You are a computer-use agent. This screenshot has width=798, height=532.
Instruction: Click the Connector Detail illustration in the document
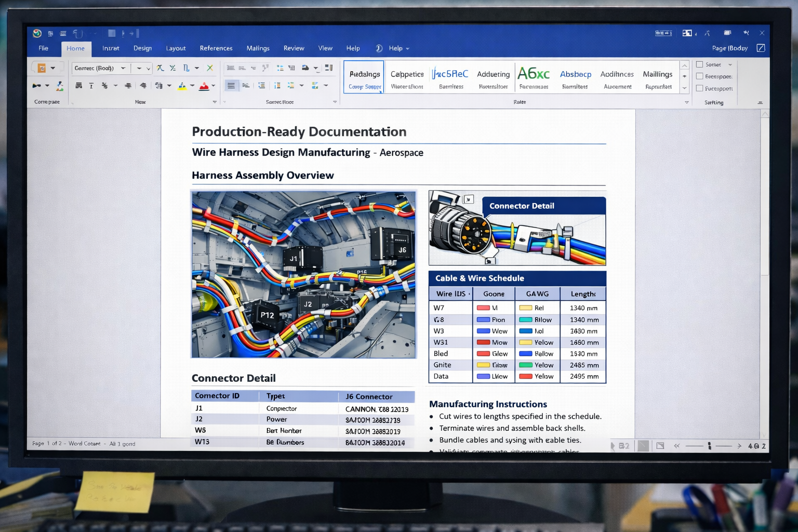coord(517,228)
